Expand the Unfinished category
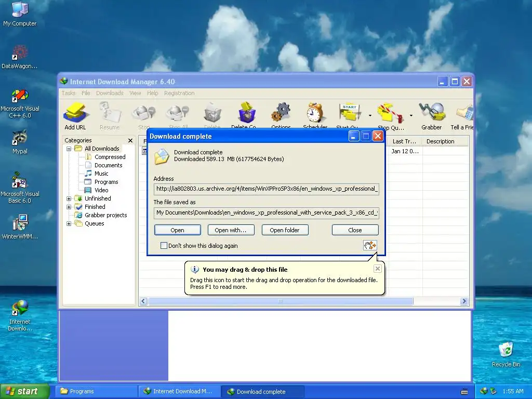 point(69,198)
